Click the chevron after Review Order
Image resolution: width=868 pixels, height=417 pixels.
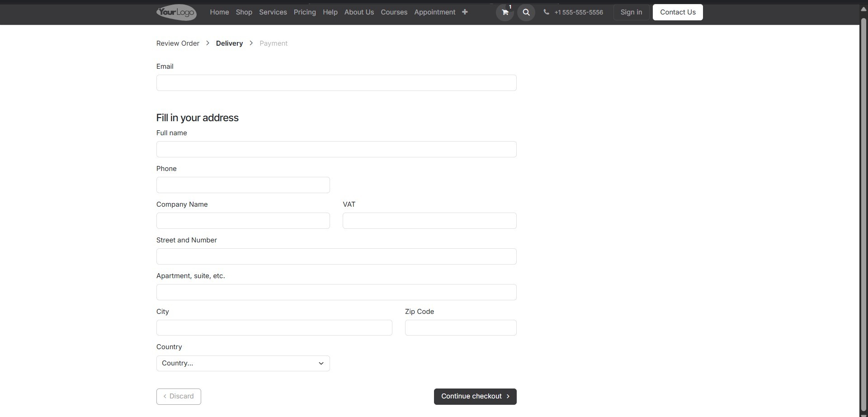click(x=208, y=43)
